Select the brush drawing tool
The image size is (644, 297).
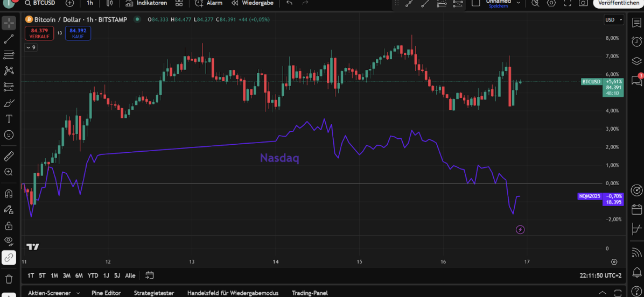(9, 103)
